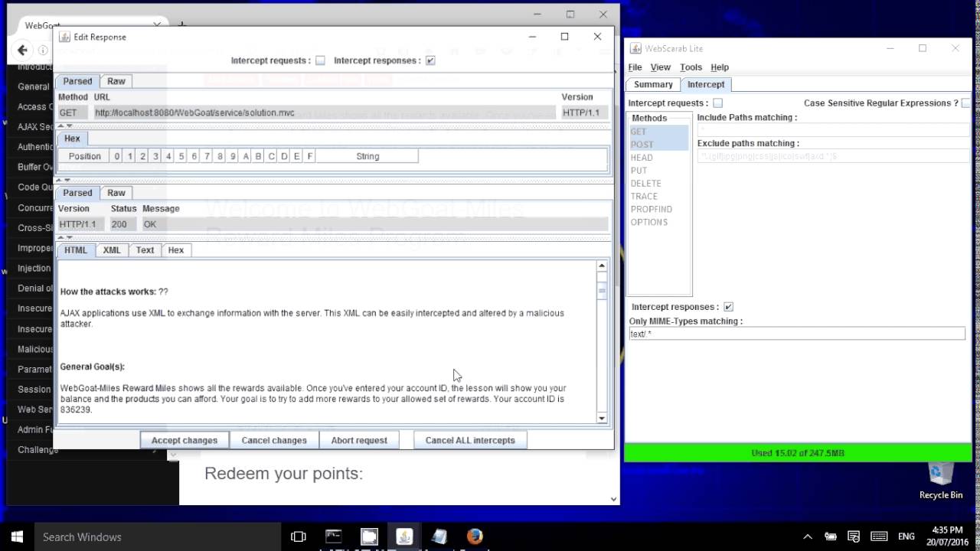Open Task View from the taskbar
Viewport: 980px width, 551px height.
(299, 536)
